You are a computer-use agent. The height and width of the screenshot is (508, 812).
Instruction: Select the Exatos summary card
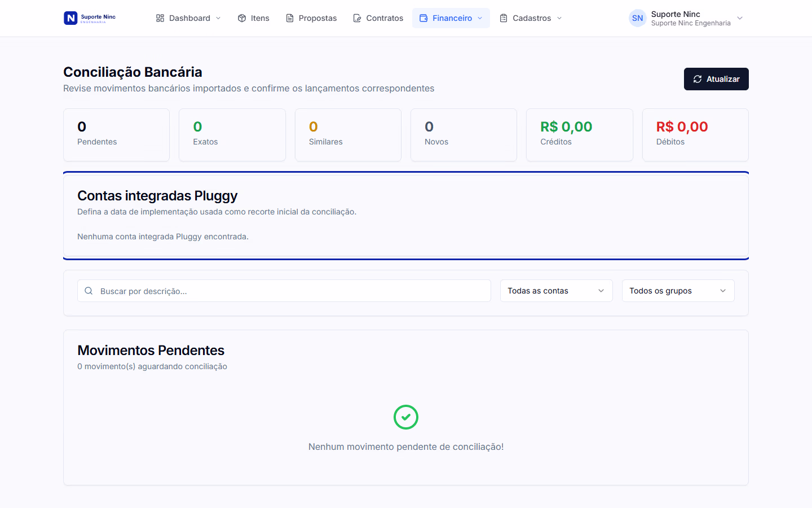click(232, 135)
